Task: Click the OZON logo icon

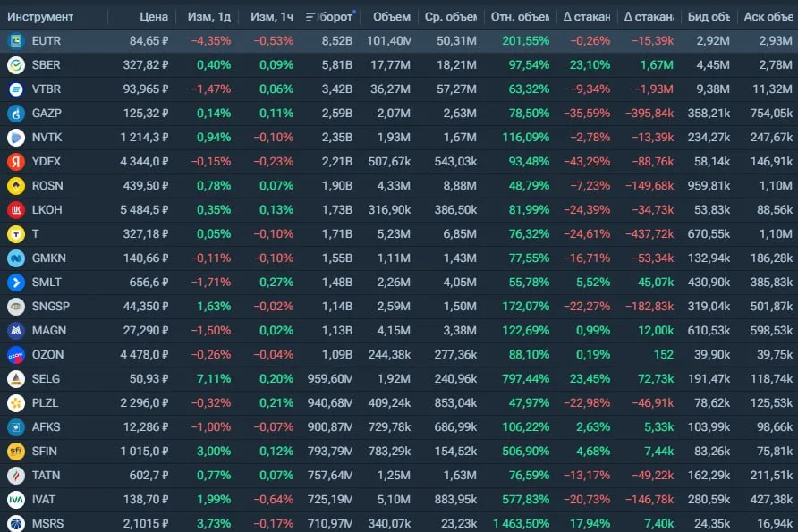Action: pos(16,355)
